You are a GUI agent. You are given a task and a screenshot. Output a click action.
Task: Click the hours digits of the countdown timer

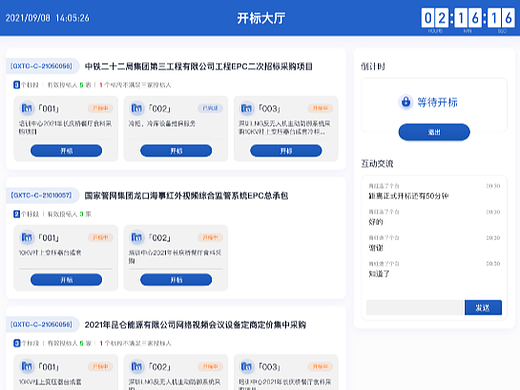coord(435,18)
